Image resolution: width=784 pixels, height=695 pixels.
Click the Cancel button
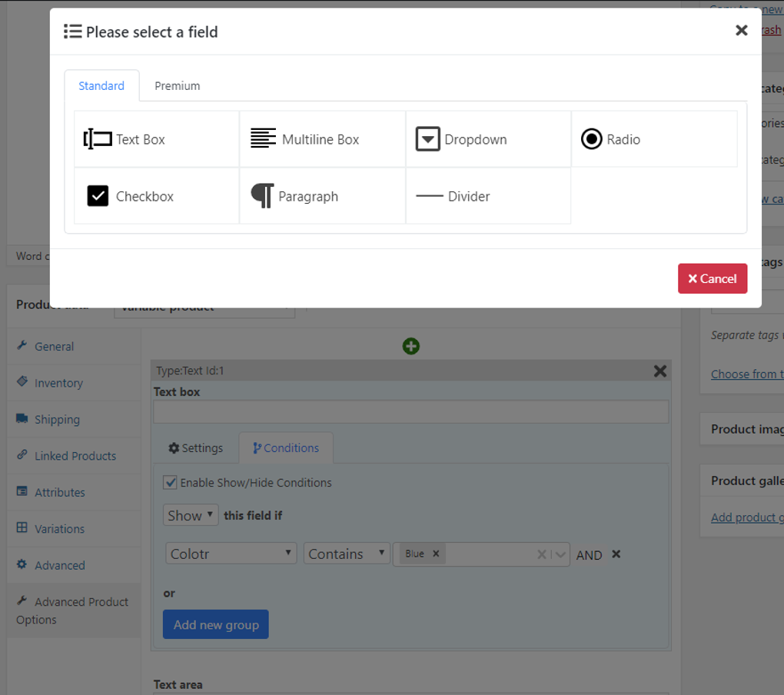pyautogui.click(x=712, y=278)
